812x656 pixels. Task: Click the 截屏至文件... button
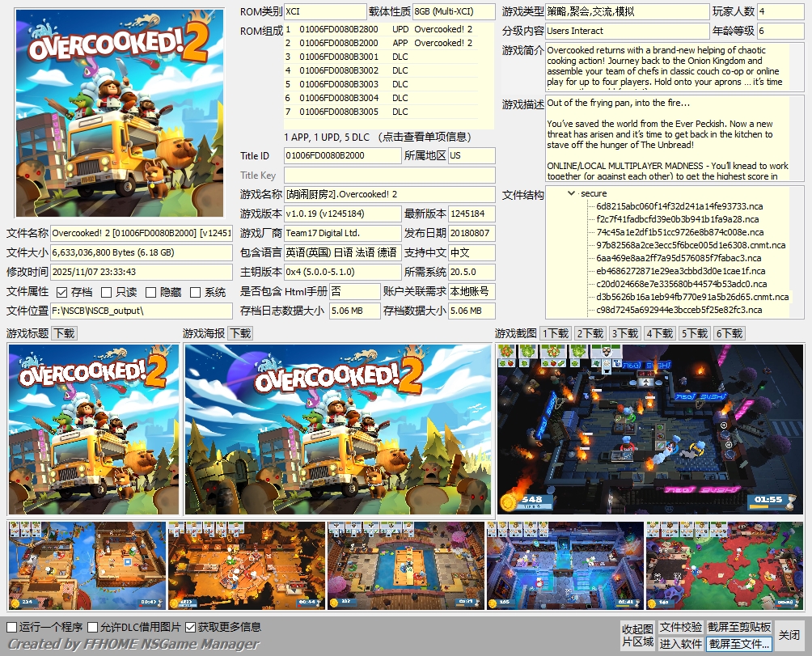[x=739, y=644]
